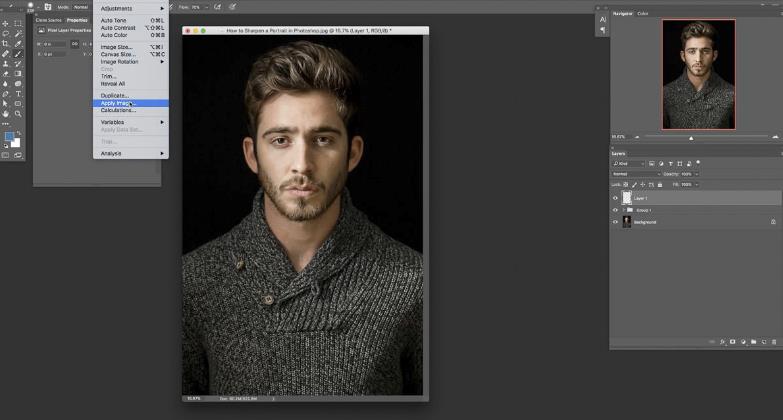Open the layer blend mode Normal dropdown

click(x=635, y=174)
